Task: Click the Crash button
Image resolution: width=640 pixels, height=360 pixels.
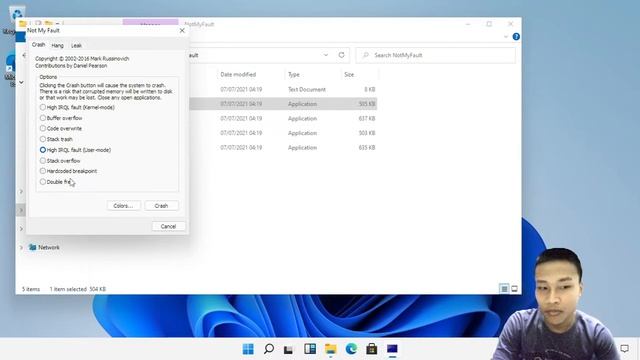Action: pyautogui.click(x=161, y=206)
